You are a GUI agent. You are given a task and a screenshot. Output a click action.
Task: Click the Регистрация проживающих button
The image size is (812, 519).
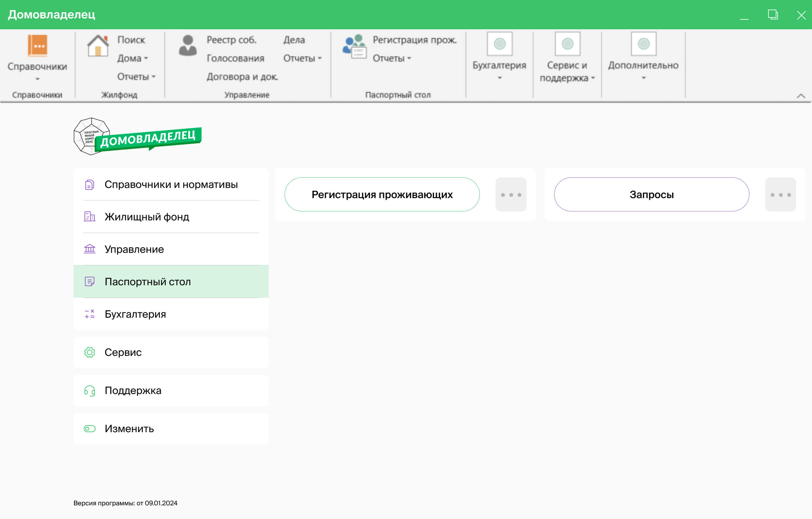[x=382, y=195]
